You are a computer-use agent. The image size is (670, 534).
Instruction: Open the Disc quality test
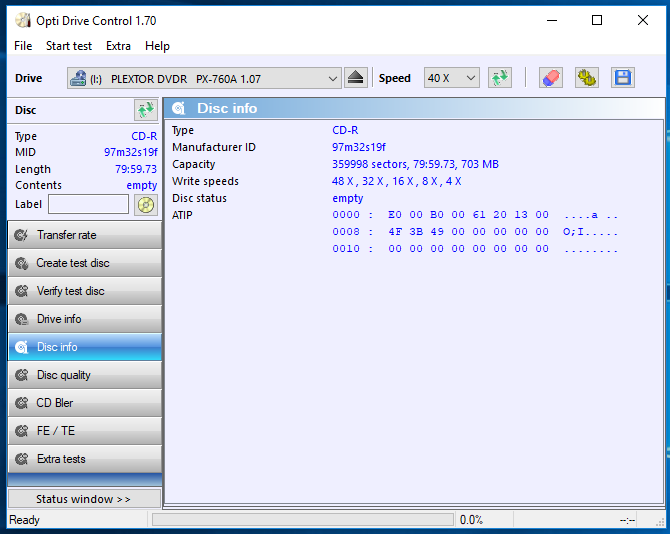click(85, 375)
